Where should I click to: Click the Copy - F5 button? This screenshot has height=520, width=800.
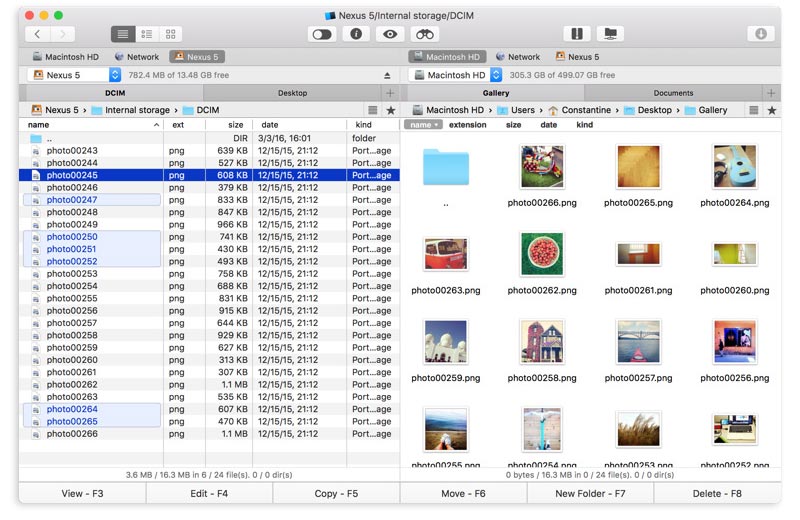(336, 493)
